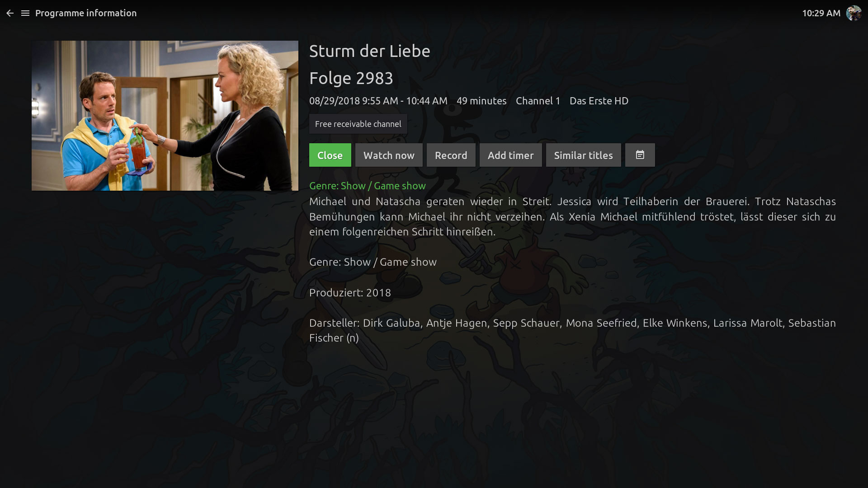The width and height of the screenshot is (868, 488).
Task: Open the hamburger menu icon
Action: point(25,13)
